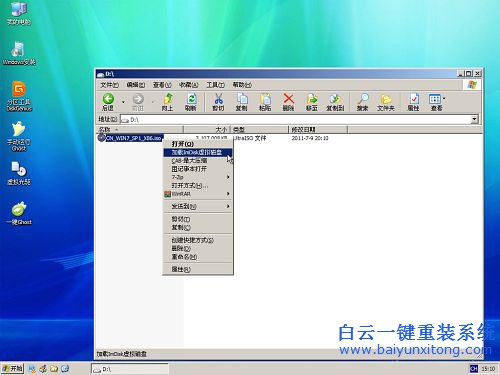This screenshot has height=375, width=500.
Task: Click the folder icon in quick launch
Action: click(x=54, y=368)
